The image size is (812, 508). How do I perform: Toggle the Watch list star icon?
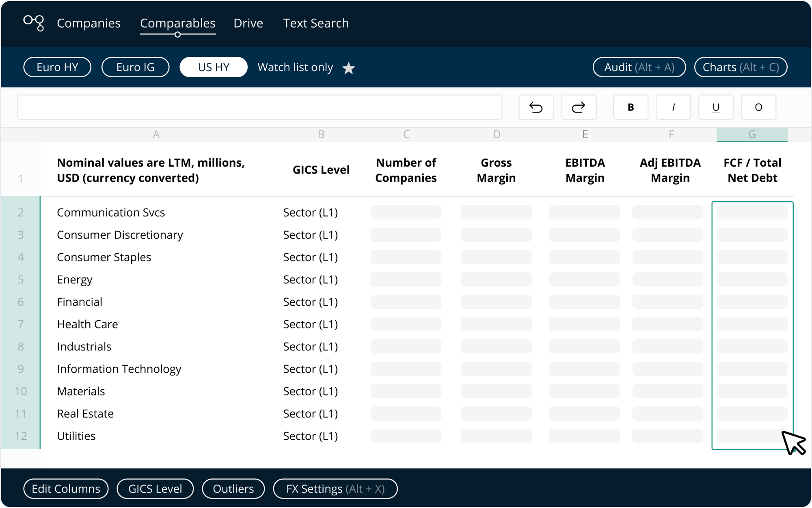(348, 68)
